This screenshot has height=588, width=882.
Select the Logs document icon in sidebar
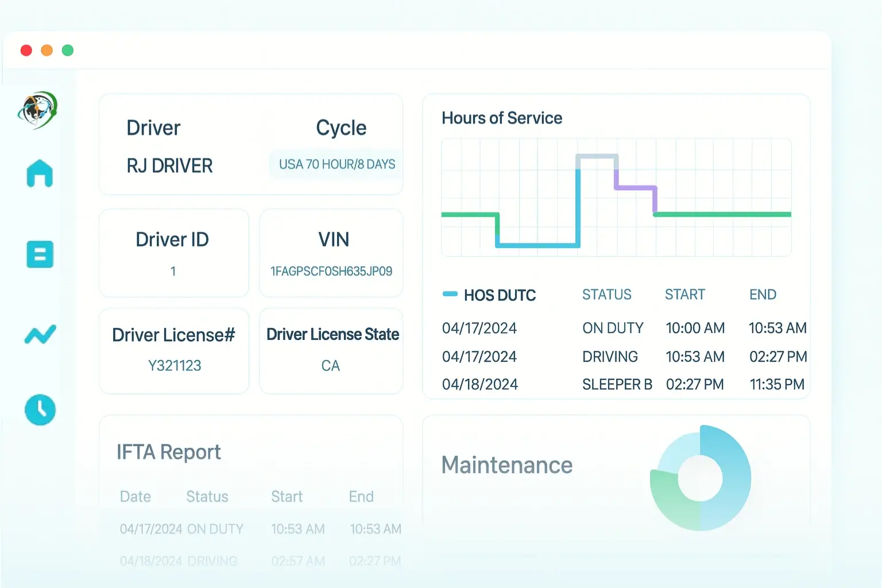pos(40,255)
